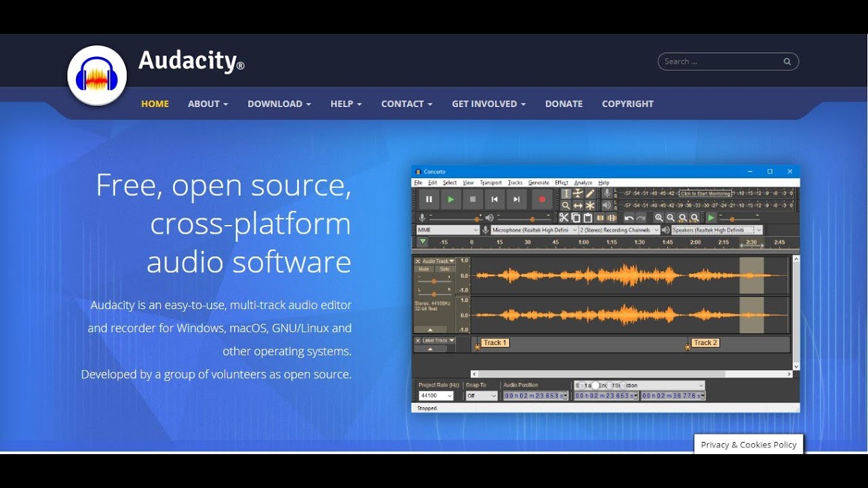Click the Pause button in Audacity
The image size is (868, 488).
pos(429,199)
